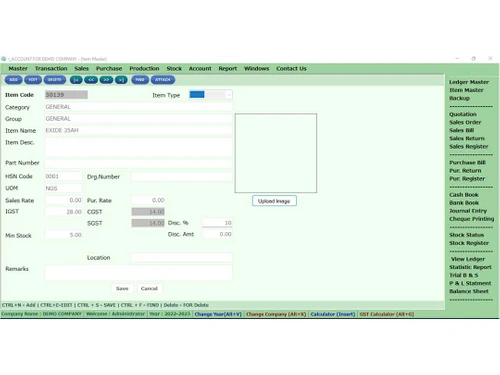Open the Windows menu
500x375 pixels.
256,68
